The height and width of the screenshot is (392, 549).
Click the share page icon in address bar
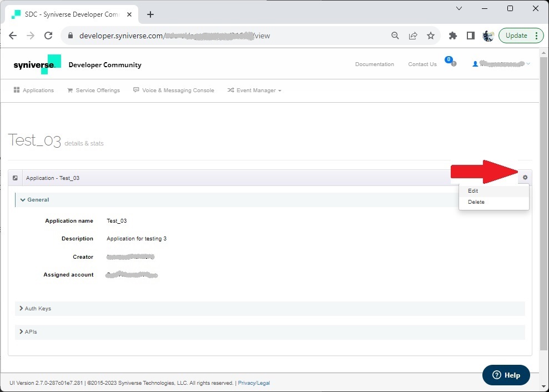coord(413,36)
